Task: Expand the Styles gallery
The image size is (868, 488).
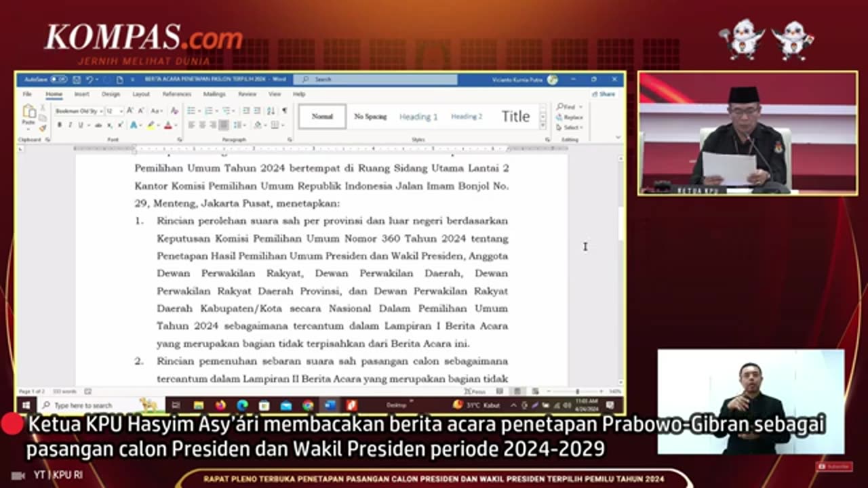Action: 542,125
